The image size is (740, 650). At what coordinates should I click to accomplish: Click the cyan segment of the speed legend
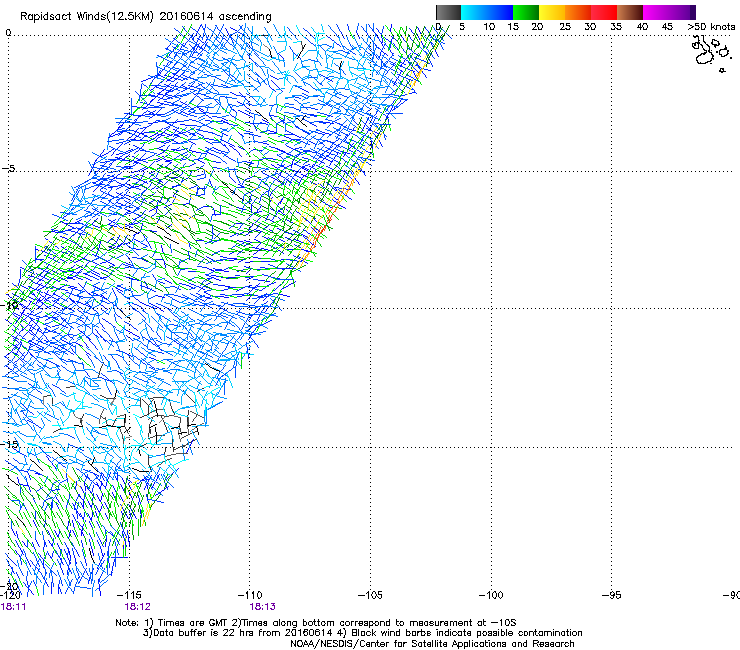pos(474,12)
